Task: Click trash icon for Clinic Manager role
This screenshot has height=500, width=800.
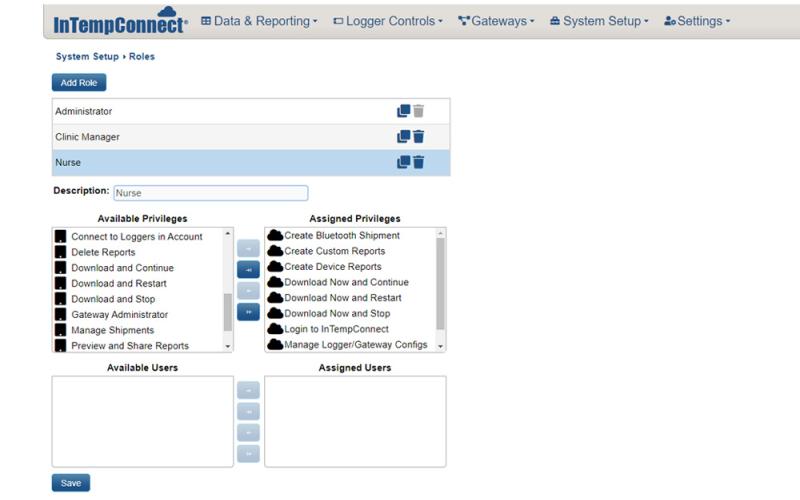Action: pos(418,136)
